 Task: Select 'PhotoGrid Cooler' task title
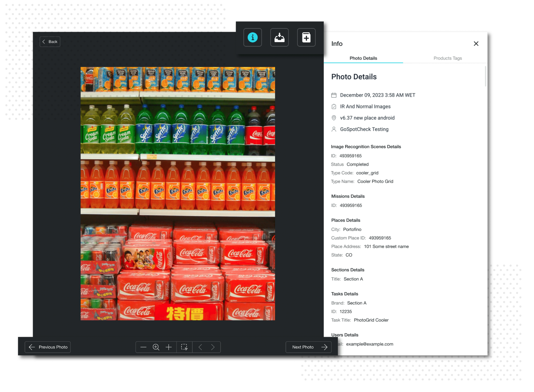371,320
